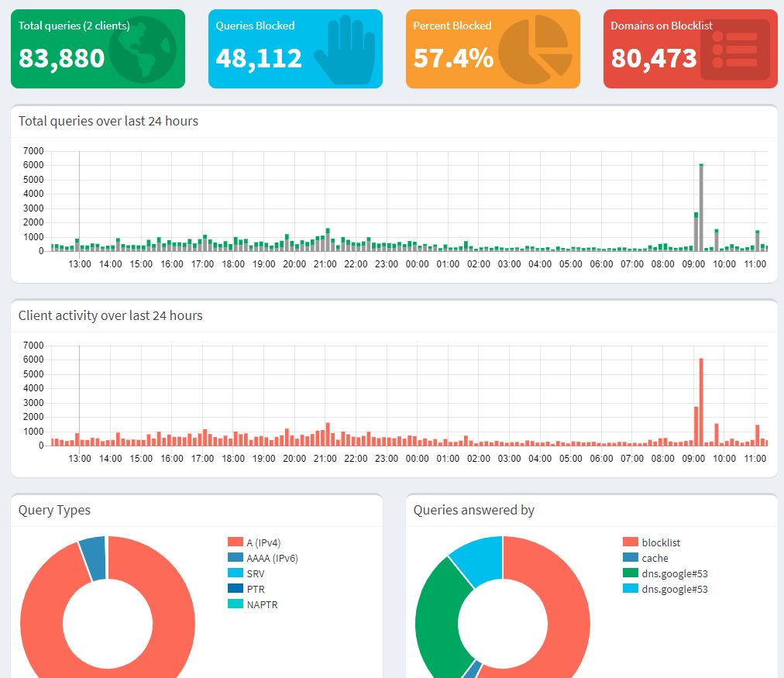Toggle cache legend swatch in Queries answered by
784x678 pixels.
coord(631,557)
